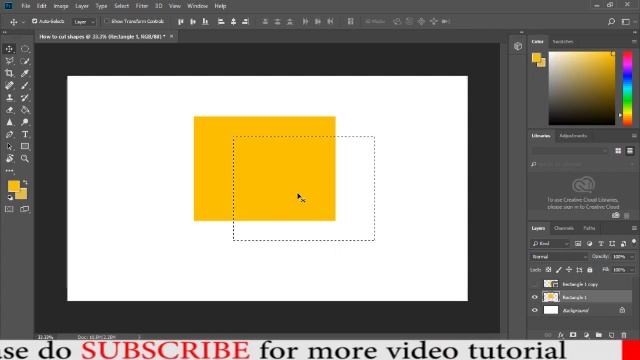
Task: Open the layer filter Kind dropdown
Action: tap(550, 244)
